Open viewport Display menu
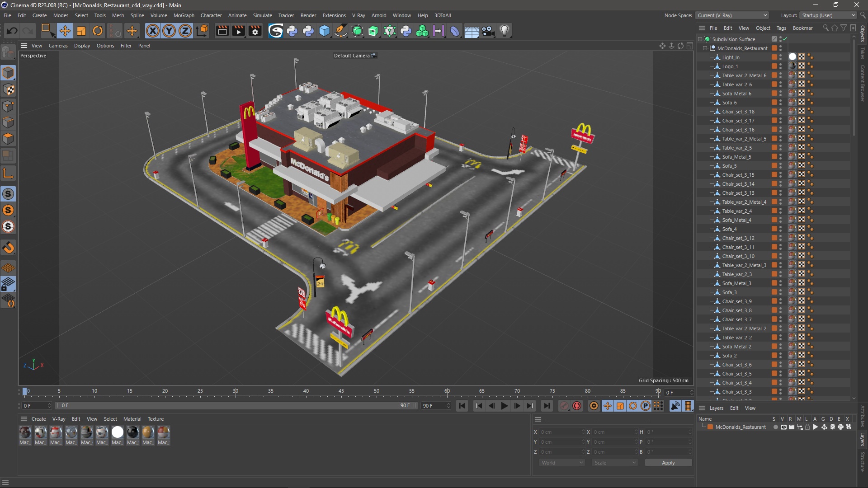Screen dimensions: 868x488 click(x=82, y=46)
